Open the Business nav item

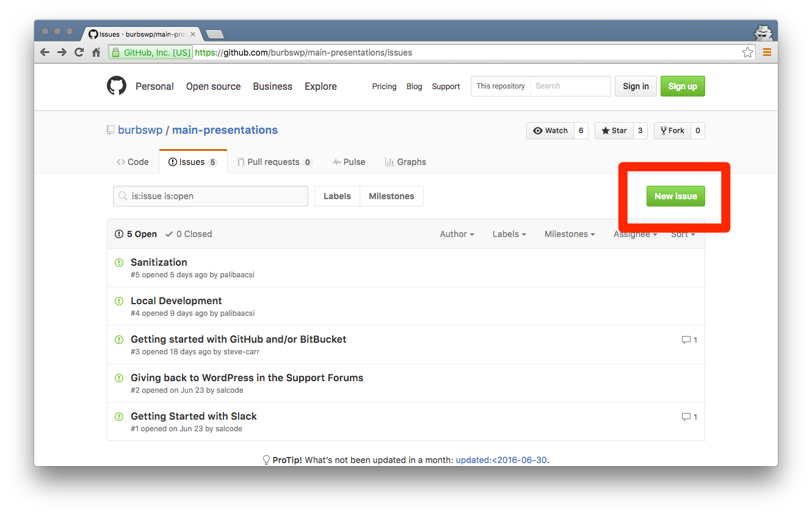(272, 86)
